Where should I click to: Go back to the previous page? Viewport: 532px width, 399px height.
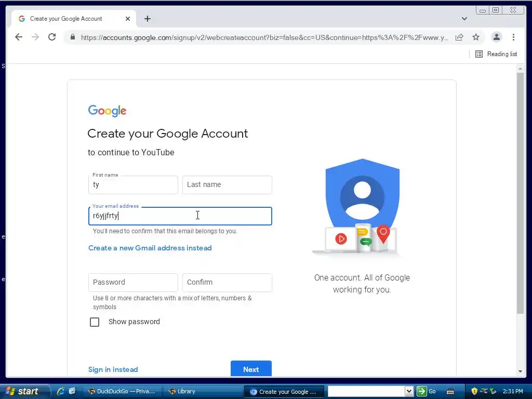coord(19,37)
